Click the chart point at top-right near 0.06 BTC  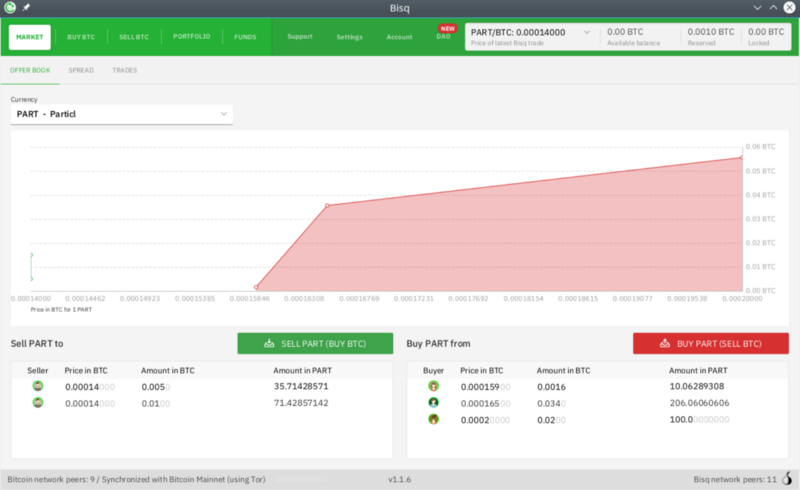coord(742,157)
